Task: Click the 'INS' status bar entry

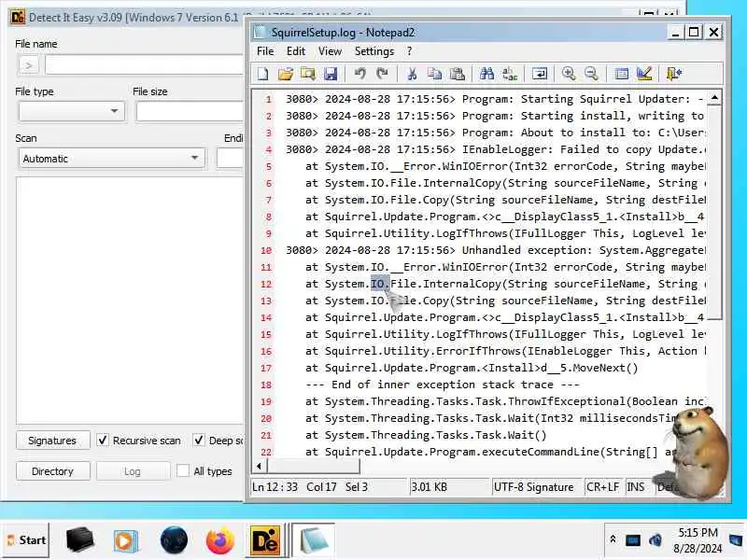Action: tap(636, 487)
